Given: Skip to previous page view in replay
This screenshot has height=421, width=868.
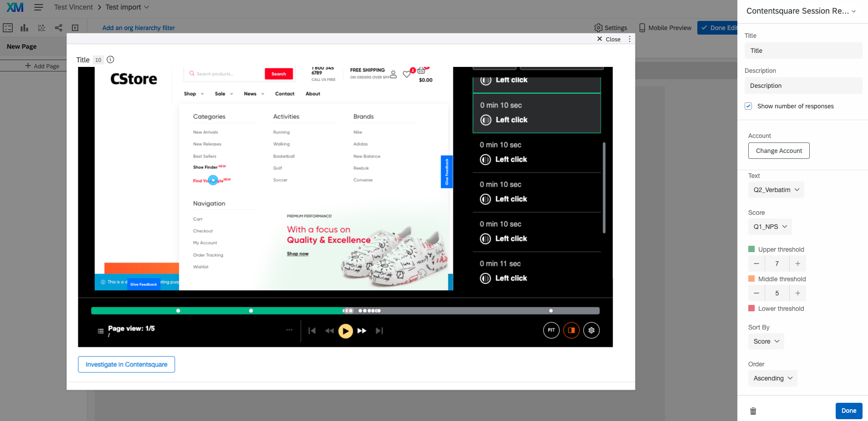Looking at the screenshot, I should 312,331.
